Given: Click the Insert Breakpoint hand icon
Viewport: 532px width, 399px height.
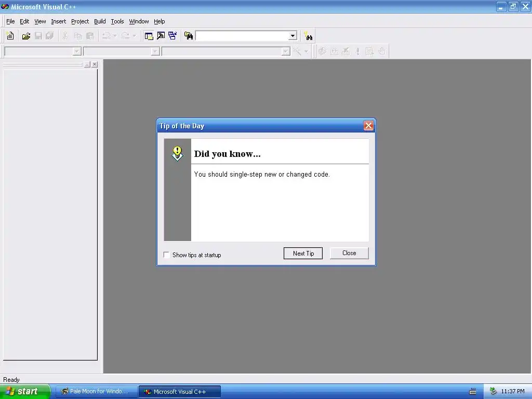Looking at the screenshot, I should coord(382,51).
